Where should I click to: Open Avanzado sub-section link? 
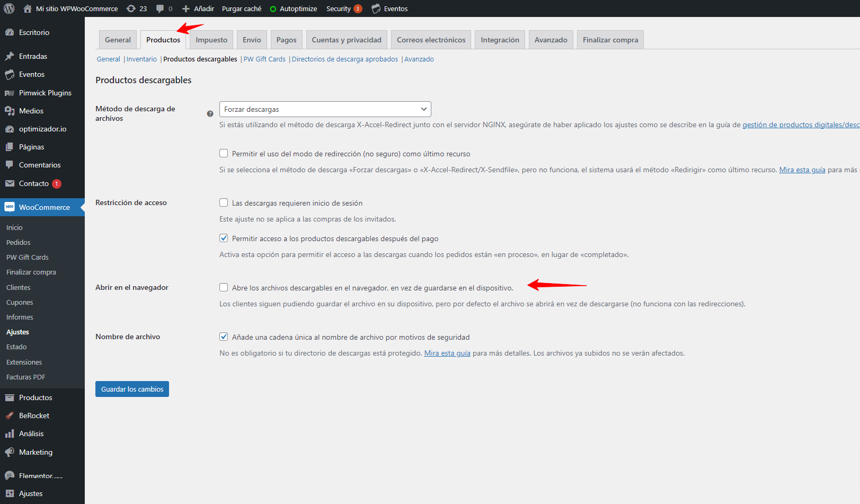click(419, 59)
